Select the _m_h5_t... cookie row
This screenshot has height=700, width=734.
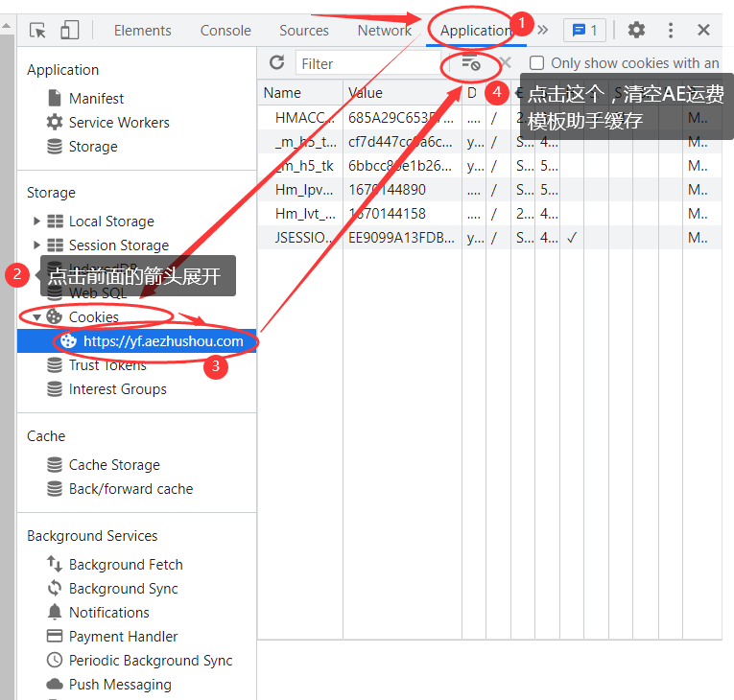tap(489, 141)
